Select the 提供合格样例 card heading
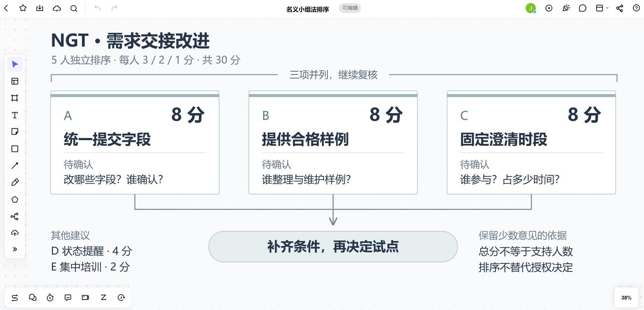Image resolution: width=644 pixels, height=310 pixels. pos(305,139)
